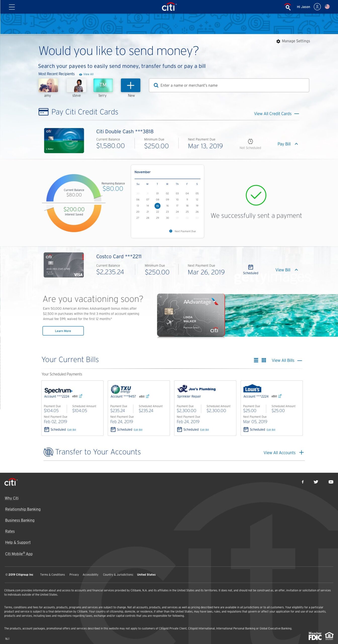Open the hamburger navigation menu

tap(12, 7)
